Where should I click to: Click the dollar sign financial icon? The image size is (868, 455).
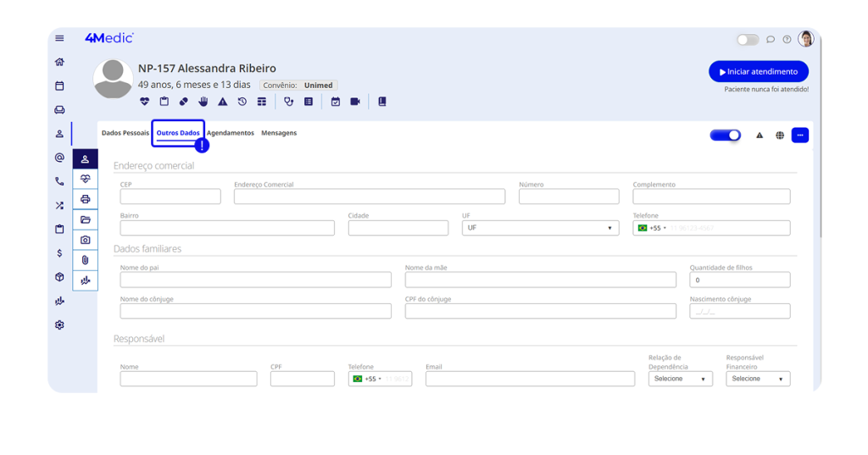(59, 252)
